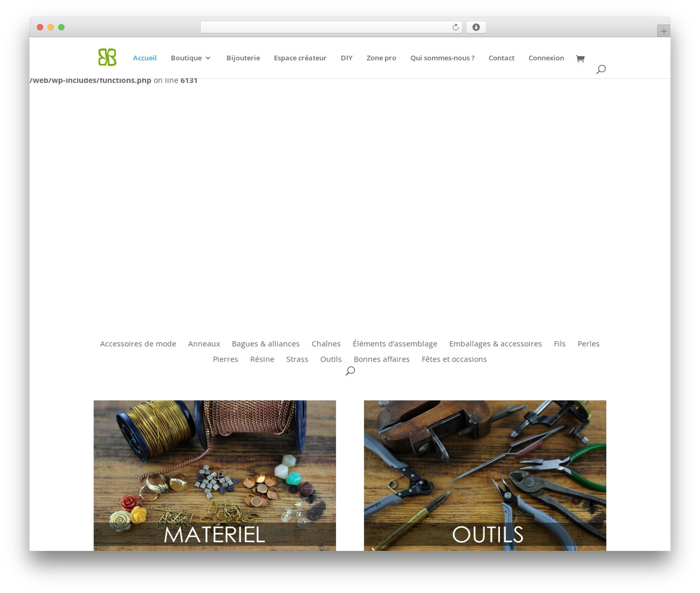Click the bold functions.php path in error text
Viewport: 700px width, 593px height.
(91, 80)
